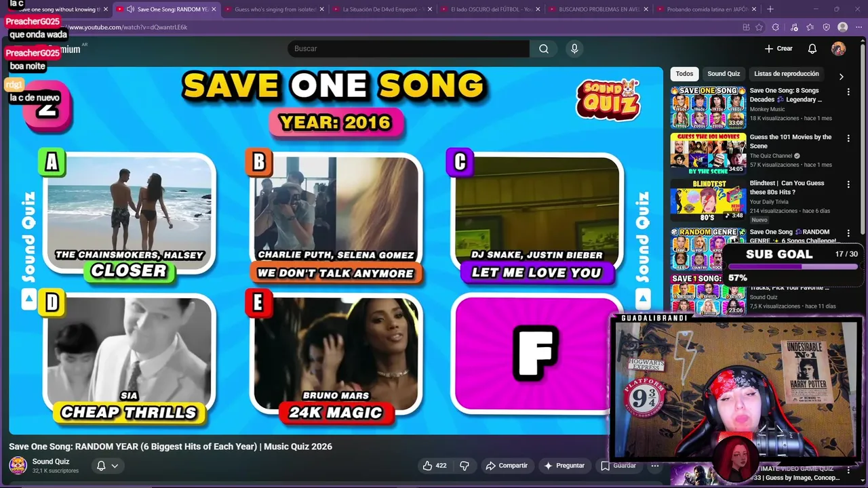Open YouTube notifications bell

(812, 49)
